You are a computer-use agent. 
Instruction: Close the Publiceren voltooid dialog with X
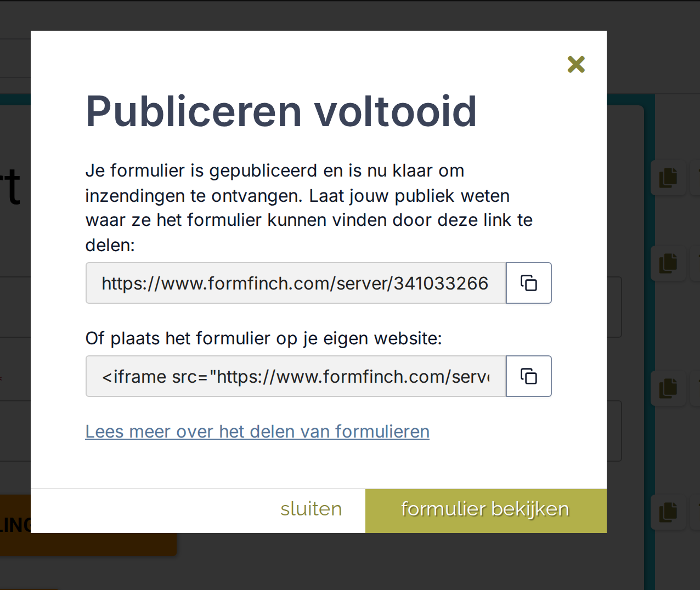pyautogui.click(x=576, y=64)
